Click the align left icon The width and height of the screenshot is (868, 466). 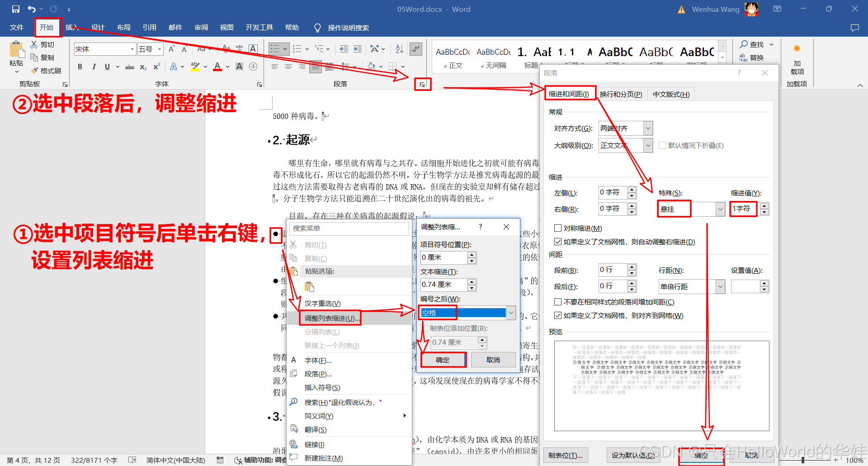(274, 67)
